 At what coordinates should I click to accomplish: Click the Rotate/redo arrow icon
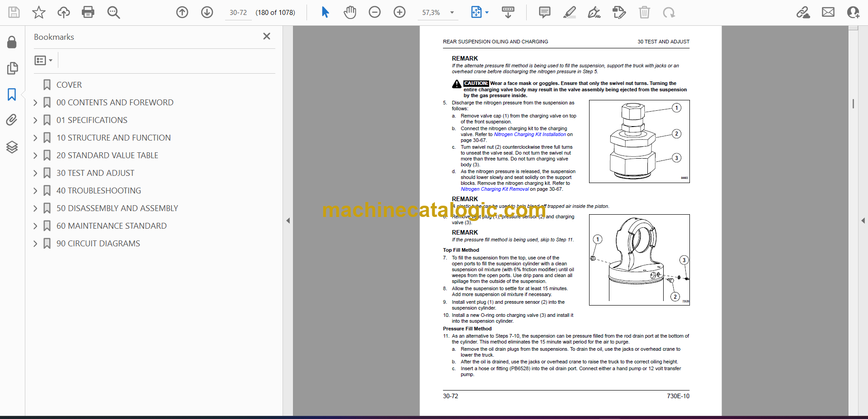pos(669,12)
